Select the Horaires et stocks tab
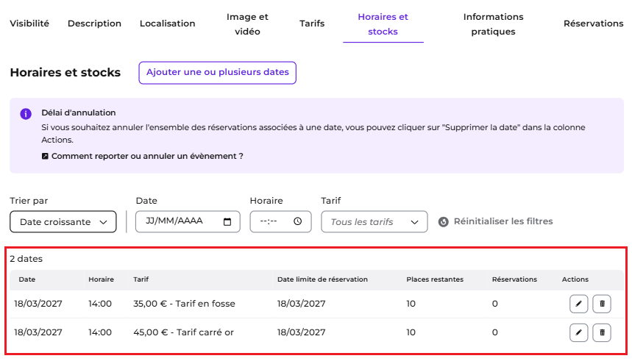This screenshot has height=364, width=632. tap(383, 24)
